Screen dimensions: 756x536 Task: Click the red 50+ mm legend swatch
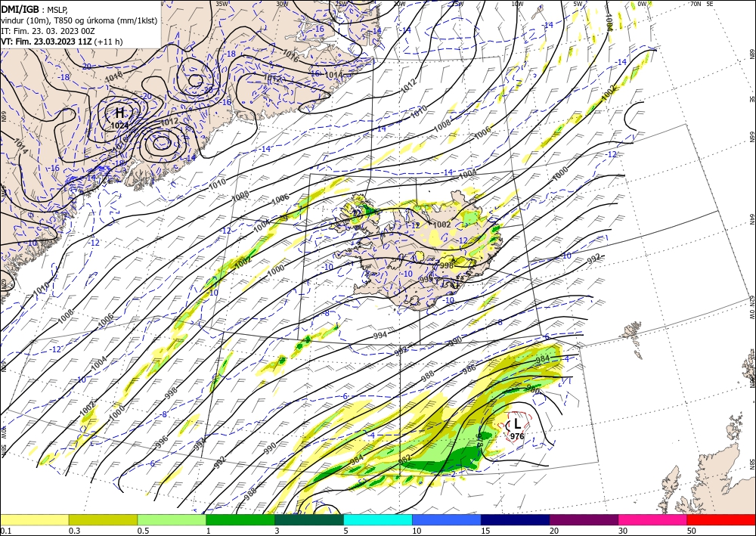(721, 520)
